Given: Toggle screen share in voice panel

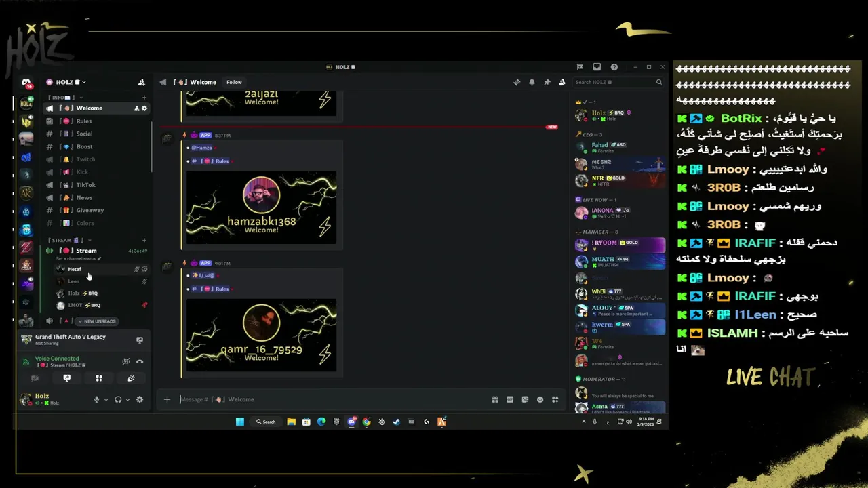Looking at the screenshot, I should pos(66,378).
